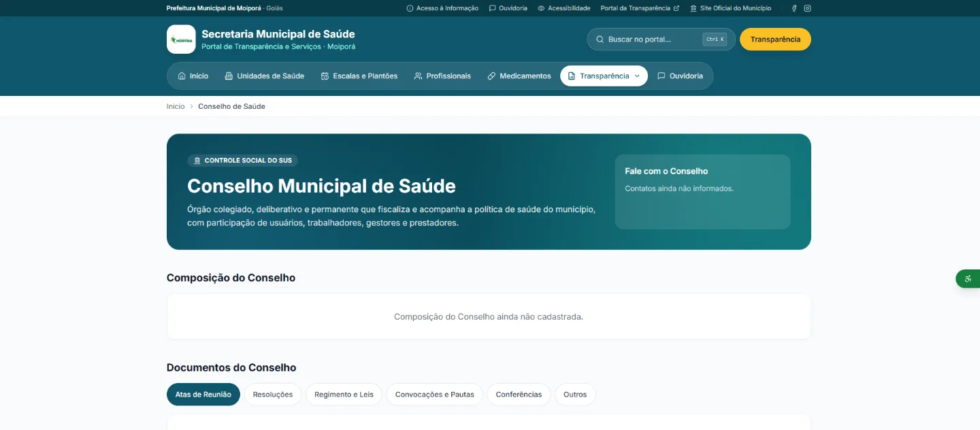Click 'Documentos do Conselho' section heading
Viewport: 980px width, 430px height.
pos(231,367)
